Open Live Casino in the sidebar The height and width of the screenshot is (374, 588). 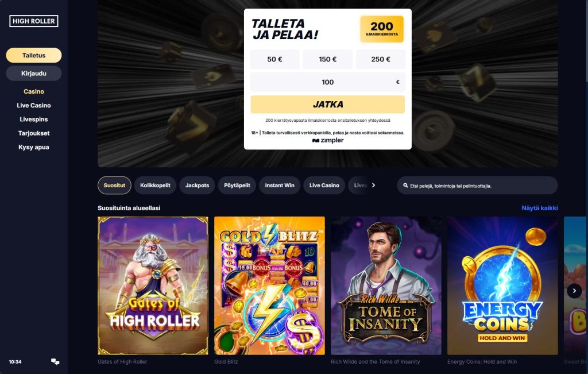click(x=34, y=105)
